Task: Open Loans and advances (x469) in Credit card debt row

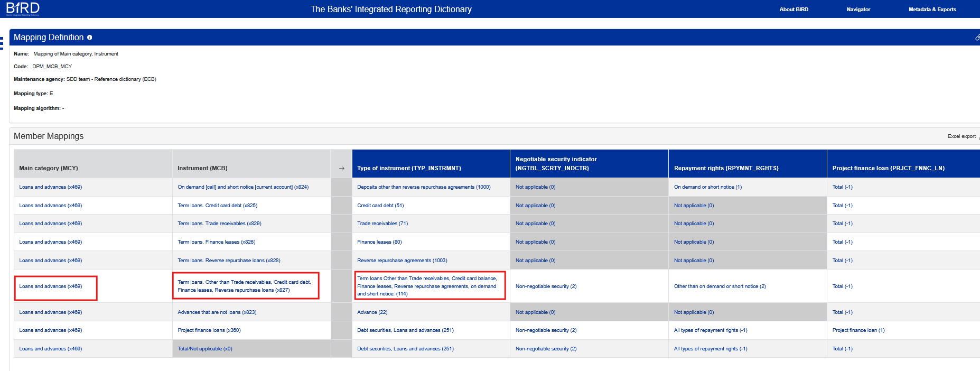Action: [51, 206]
